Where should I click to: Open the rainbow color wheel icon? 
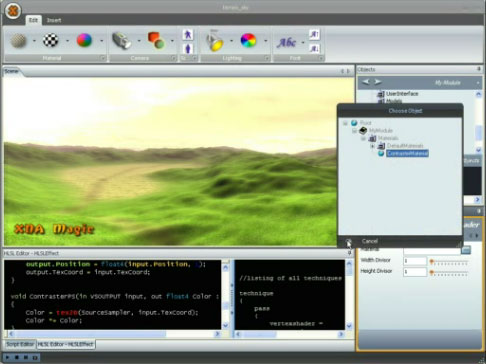click(x=248, y=41)
